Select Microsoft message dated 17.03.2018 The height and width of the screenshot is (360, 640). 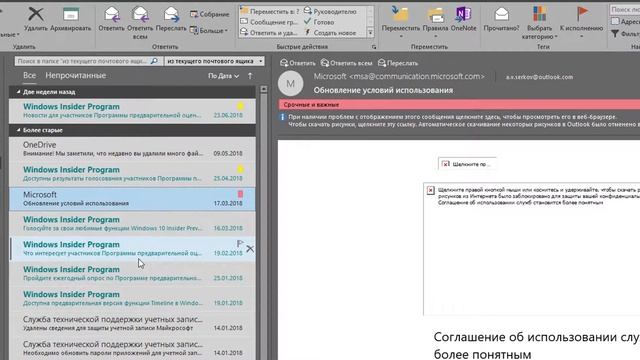pyautogui.click(x=132, y=199)
